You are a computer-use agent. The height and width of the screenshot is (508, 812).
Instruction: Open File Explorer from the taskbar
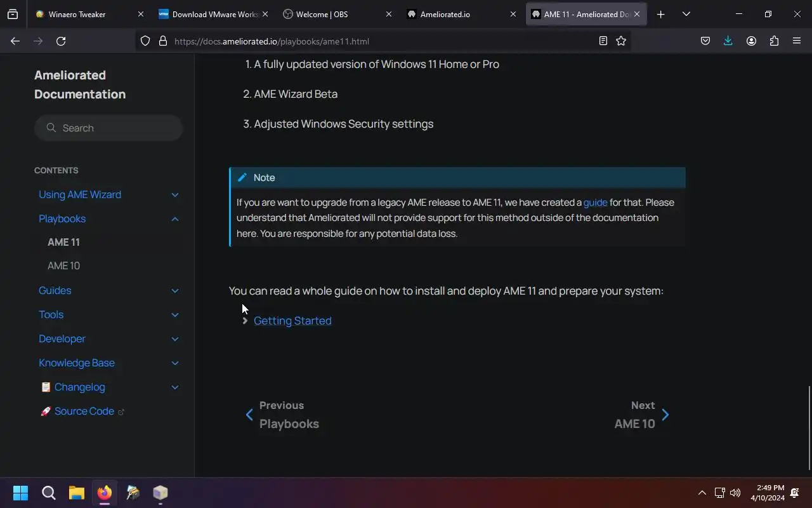(77, 493)
